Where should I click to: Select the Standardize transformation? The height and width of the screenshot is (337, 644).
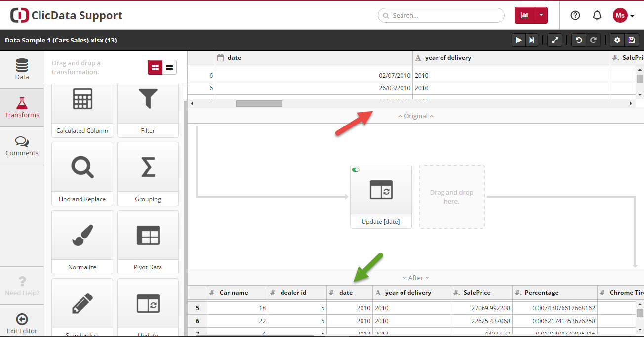point(82,307)
